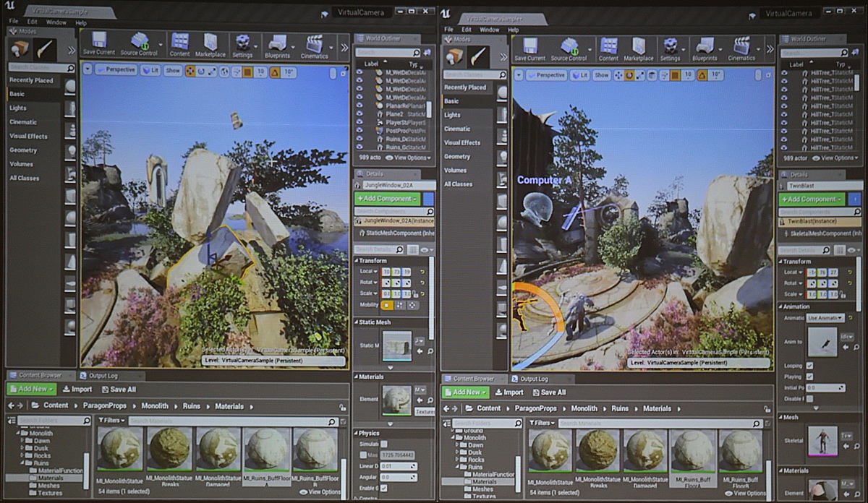Toggle Playing checkbox in right Details panel
This screenshot has height=503, width=868.
(x=809, y=377)
